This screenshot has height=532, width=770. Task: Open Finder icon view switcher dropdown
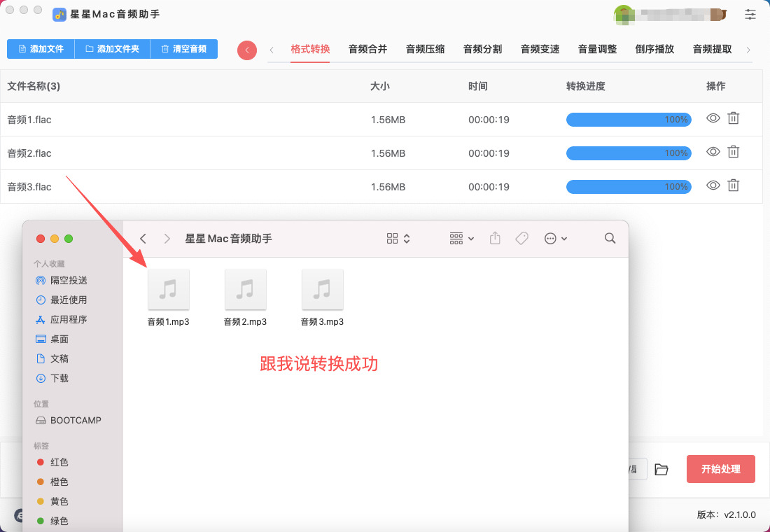(x=398, y=239)
